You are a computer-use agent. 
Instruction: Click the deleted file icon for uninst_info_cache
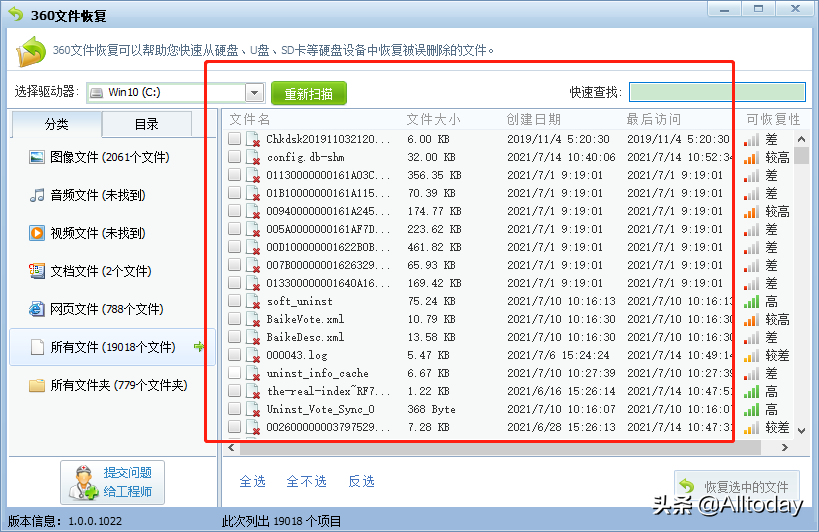253,373
